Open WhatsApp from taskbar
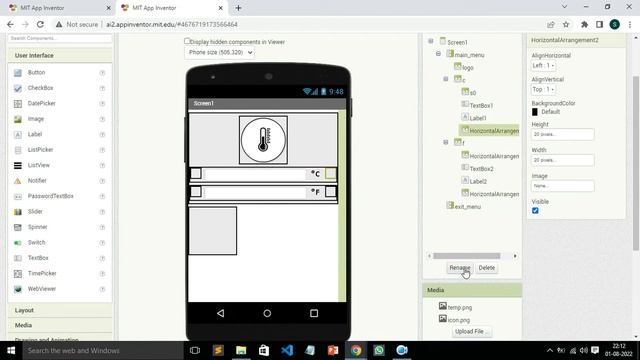640x360 pixels. click(379, 350)
